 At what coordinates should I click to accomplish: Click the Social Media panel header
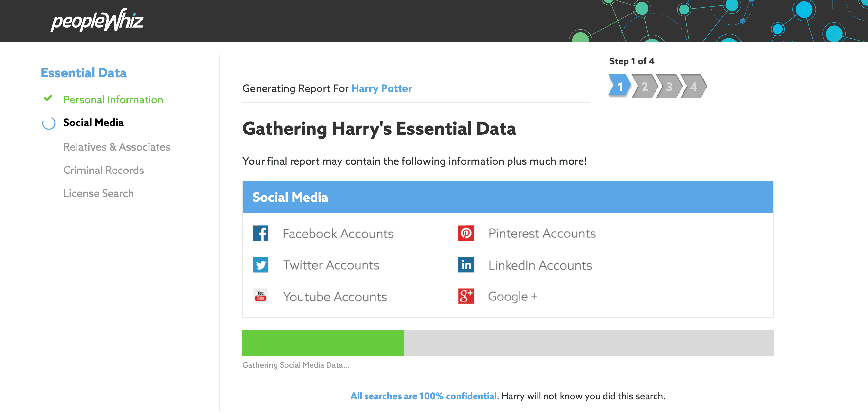pos(508,197)
